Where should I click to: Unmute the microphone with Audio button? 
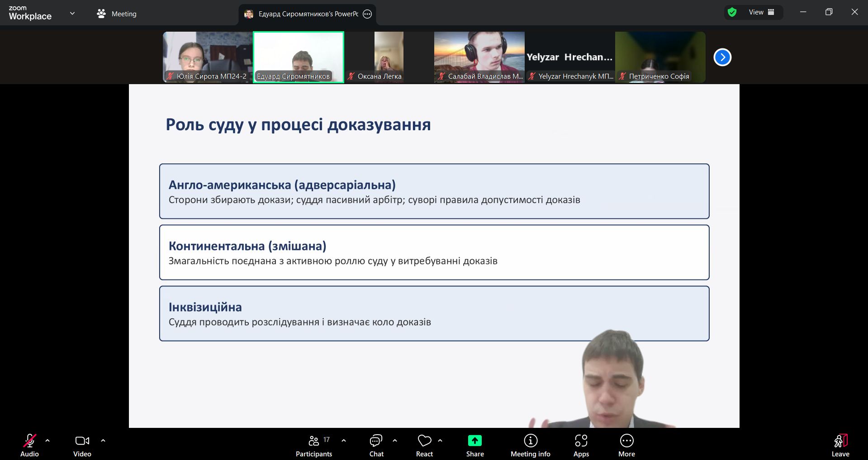pyautogui.click(x=29, y=446)
